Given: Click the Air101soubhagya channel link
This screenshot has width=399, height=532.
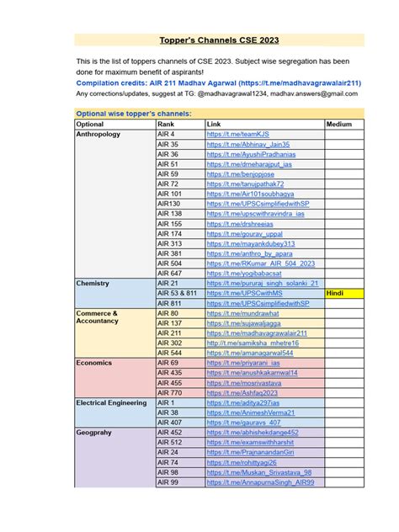Looking at the screenshot, I should click(250, 194).
